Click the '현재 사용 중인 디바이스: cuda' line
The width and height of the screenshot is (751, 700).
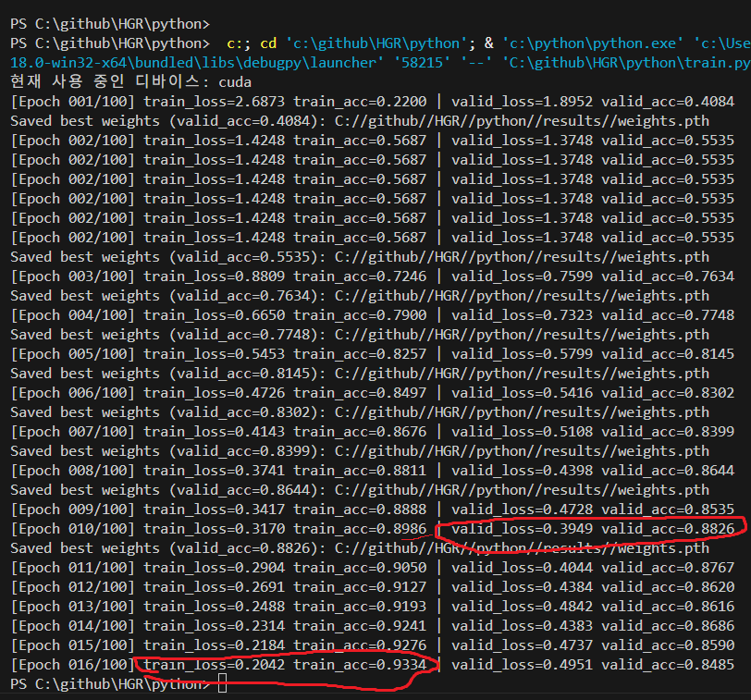pos(130,82)
